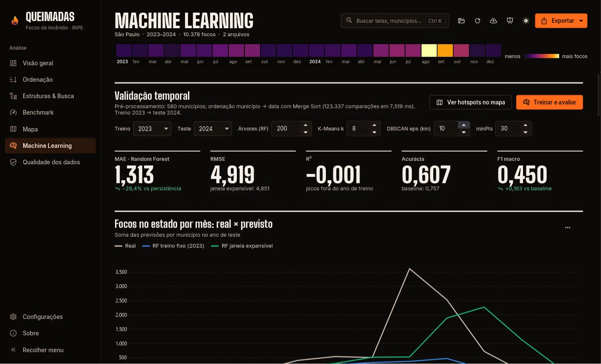The image size is (601, 364).
Task: Click the cloud download icon
Action: [494, 21]
